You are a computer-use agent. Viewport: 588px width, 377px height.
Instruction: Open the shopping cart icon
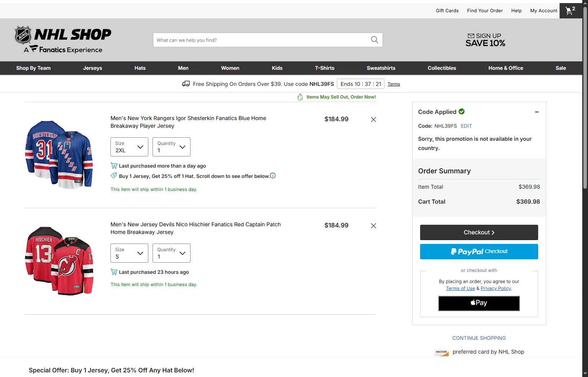click(571, 11)
